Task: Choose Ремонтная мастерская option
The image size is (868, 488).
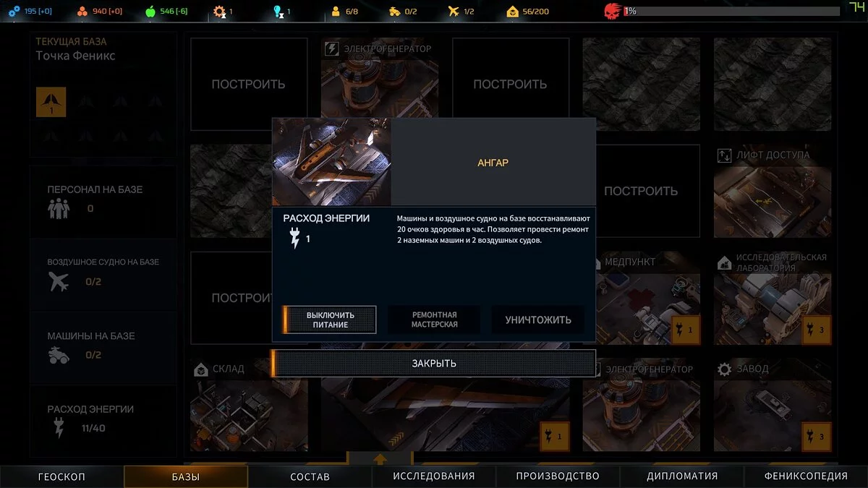Action: [x=434, y=320]
